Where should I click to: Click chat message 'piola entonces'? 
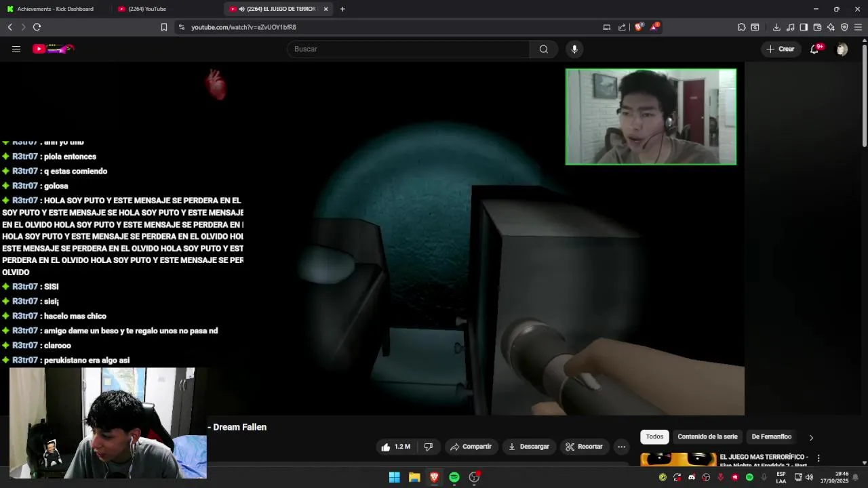70,157
